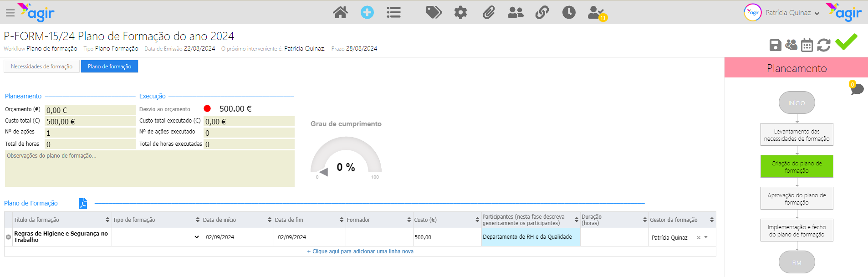This screenshot has width=868, height=277.
Task: Click the empty Formador cell
Action: tap(379, 237)
